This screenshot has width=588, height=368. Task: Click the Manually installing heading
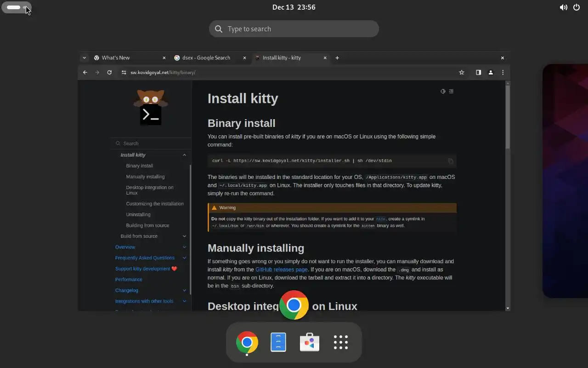[256, 248]
